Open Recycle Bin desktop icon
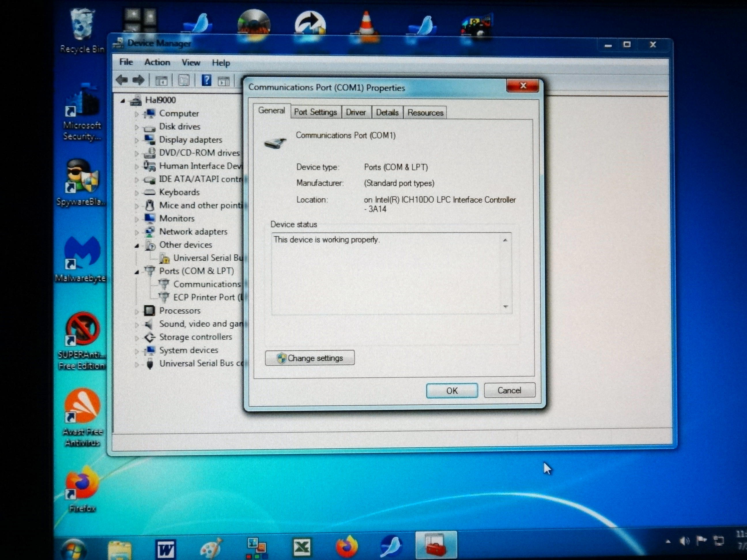Image resolution: width=747 pixels, height=560 pixels. [82, 30]
